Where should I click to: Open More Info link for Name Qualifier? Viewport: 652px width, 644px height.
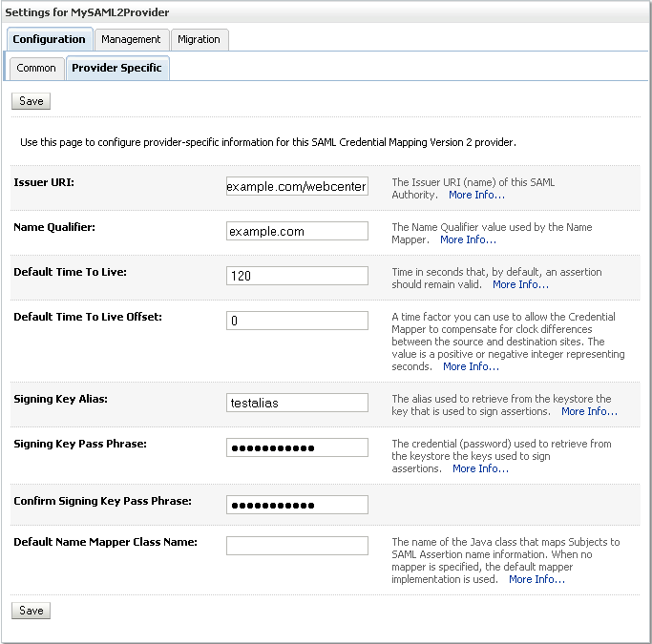point(468,239)
